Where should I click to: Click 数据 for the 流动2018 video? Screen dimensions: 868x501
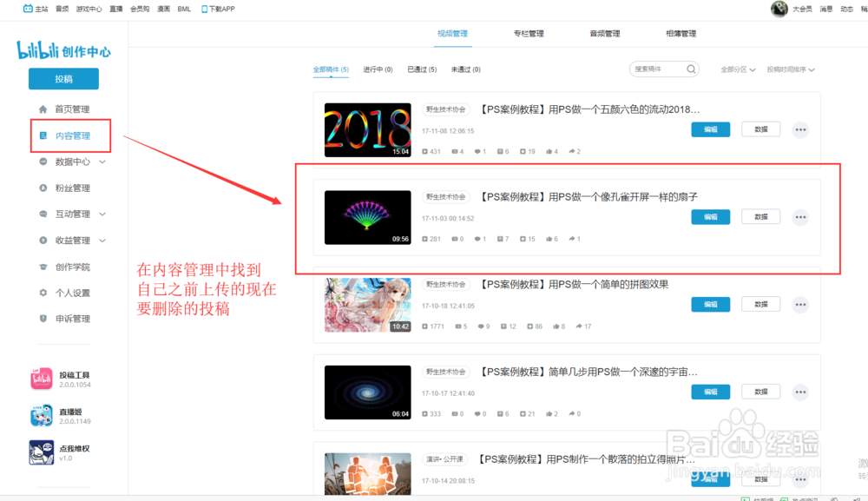[x=760, y=129]
